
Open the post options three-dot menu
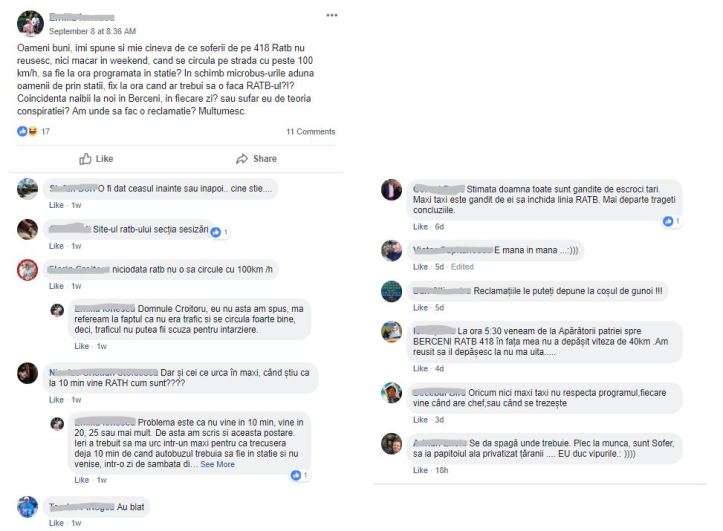click(332, 16)
